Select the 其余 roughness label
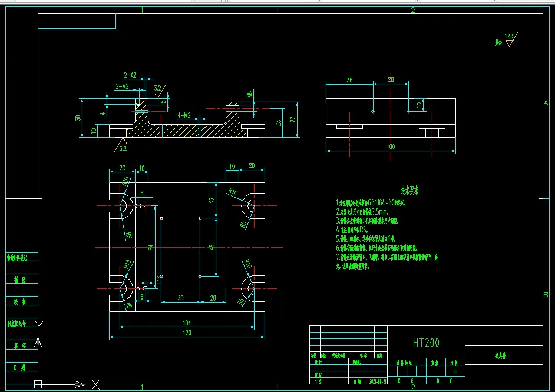 coord(498,43)
